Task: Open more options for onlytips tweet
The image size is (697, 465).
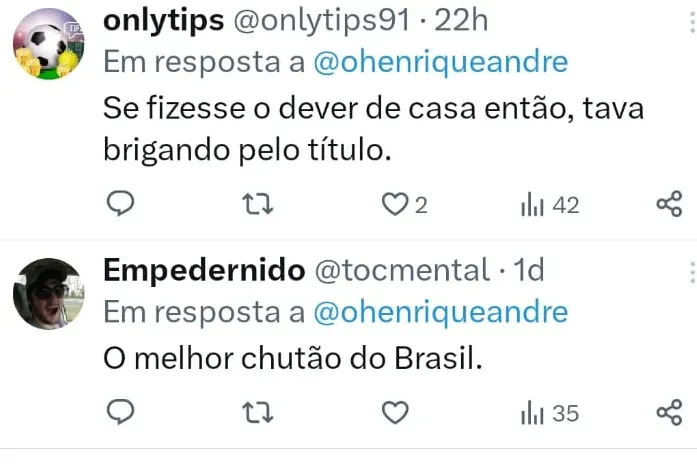Action: point(691,22)
